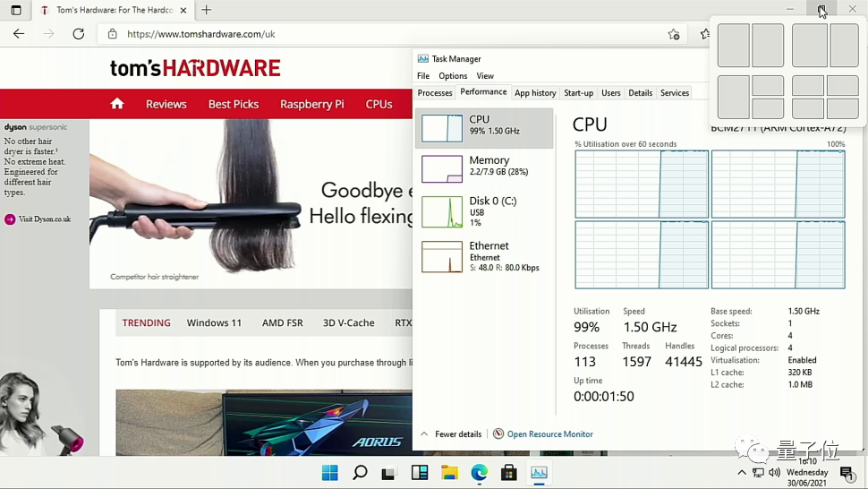Show hidden system tray icons
This screenshot has width=868, height=489.
point(741,473)
